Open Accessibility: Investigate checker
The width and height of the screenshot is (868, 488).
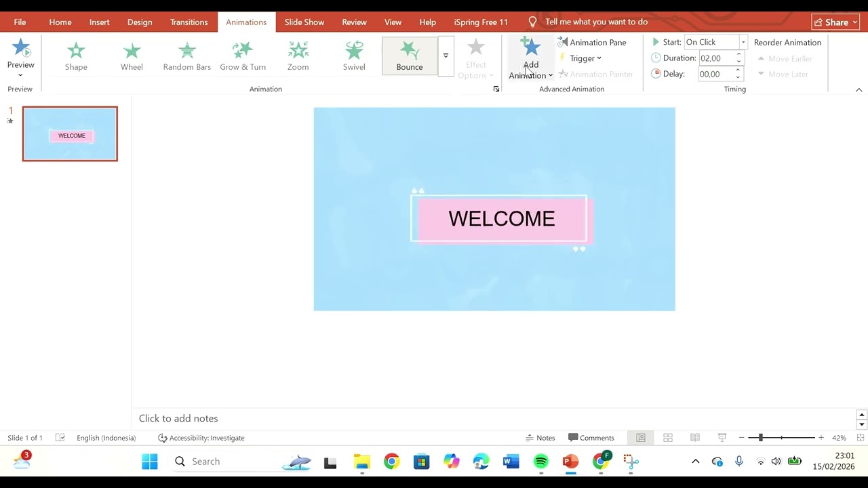point(201,438)
